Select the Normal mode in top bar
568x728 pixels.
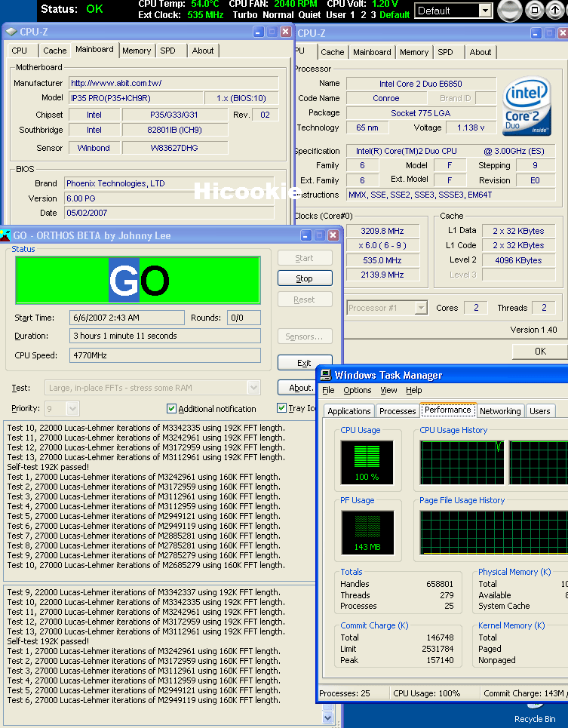278,15
